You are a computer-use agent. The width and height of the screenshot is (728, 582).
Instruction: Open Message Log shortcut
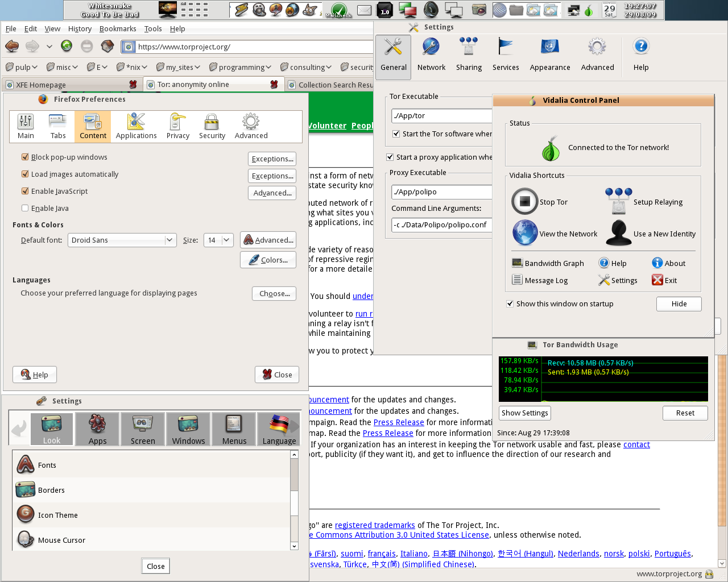(540, 280)
